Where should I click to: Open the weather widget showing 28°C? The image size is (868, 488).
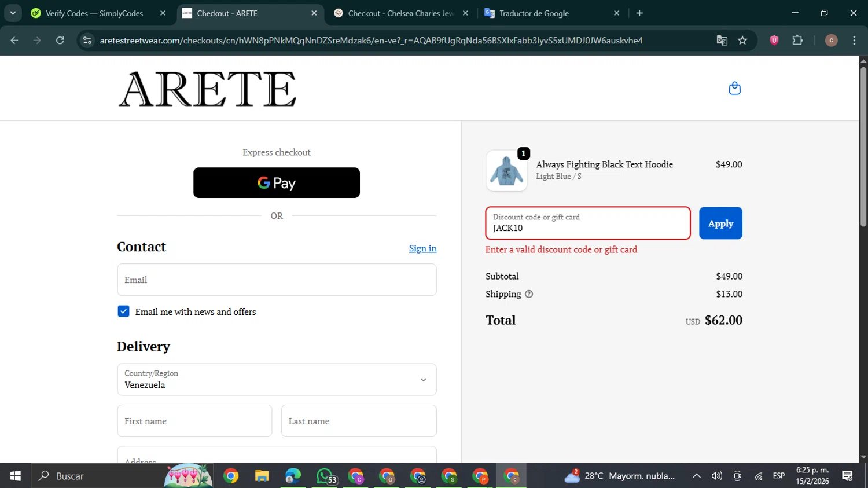click(x=620, y=476)
